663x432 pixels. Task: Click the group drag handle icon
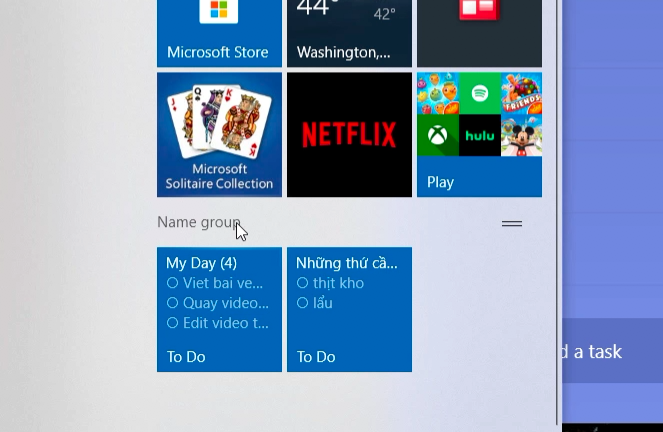(512, 223)
